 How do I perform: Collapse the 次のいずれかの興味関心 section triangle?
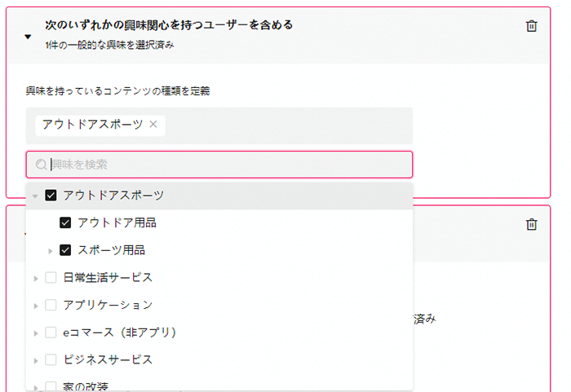tap(28, 37)
